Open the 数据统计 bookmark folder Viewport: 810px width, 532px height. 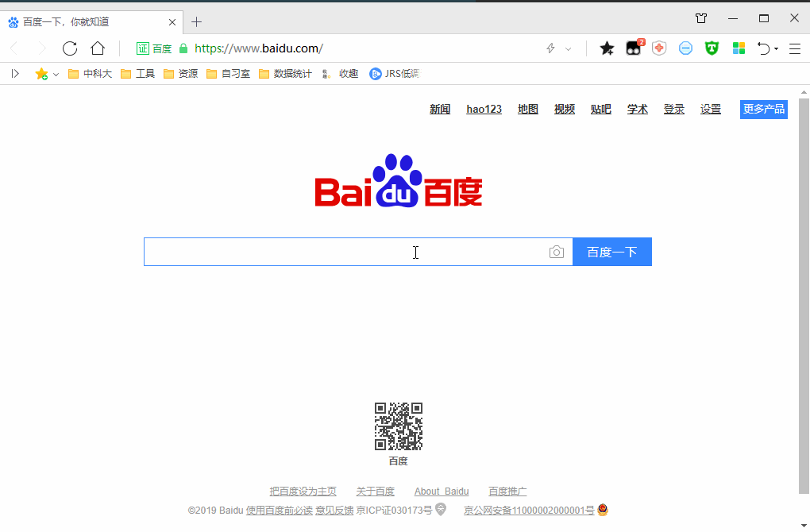(285, 74)
